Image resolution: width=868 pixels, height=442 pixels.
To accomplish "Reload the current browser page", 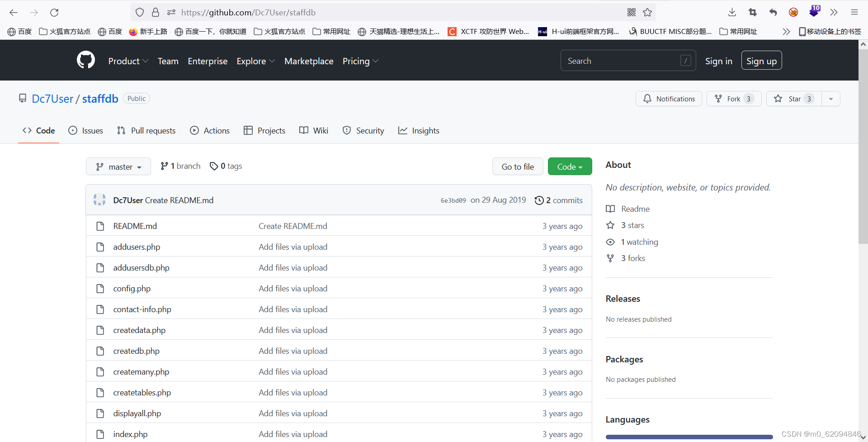I will [54, 12].
